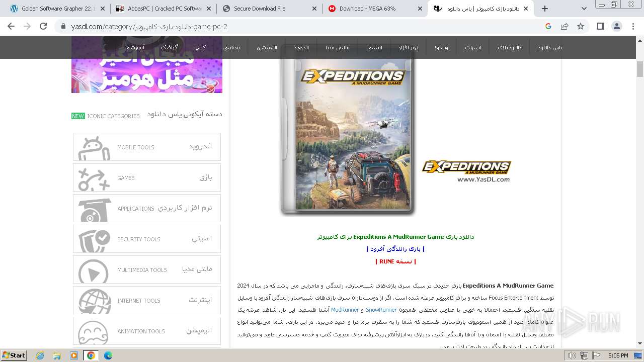Open Microsoft Edge from taskbar

108,355
